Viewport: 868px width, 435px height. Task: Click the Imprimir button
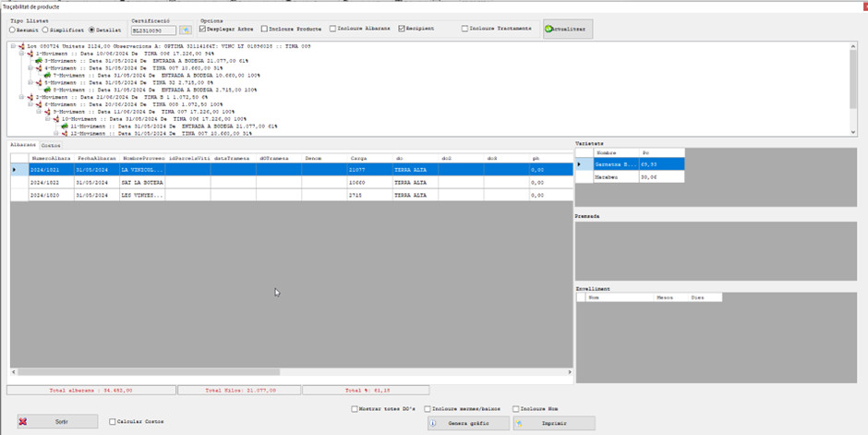[x=554, y=423]
